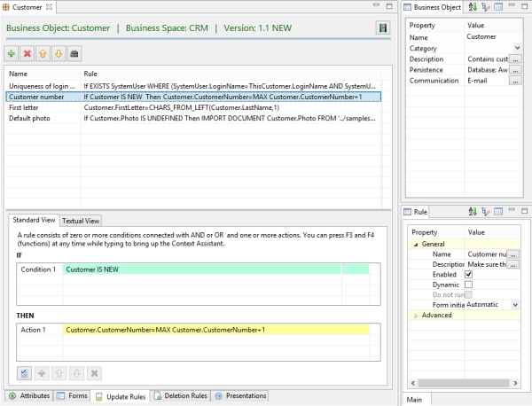Click save icon beside Version header
This screenshot has width=532, height=406.
[383, 27]
